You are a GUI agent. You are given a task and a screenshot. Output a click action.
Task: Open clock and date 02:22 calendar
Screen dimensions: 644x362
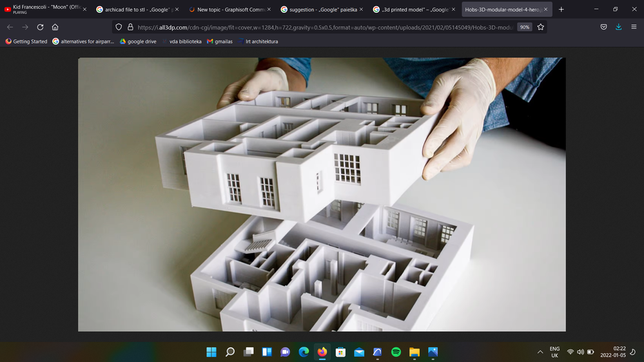613,352
